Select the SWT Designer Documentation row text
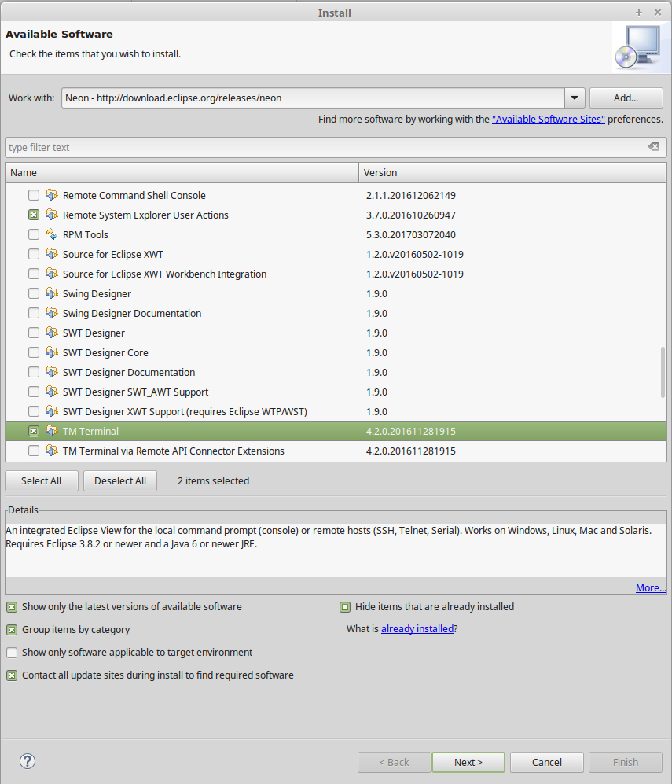This screenshot has width=672, height=784. click(129, 373)
